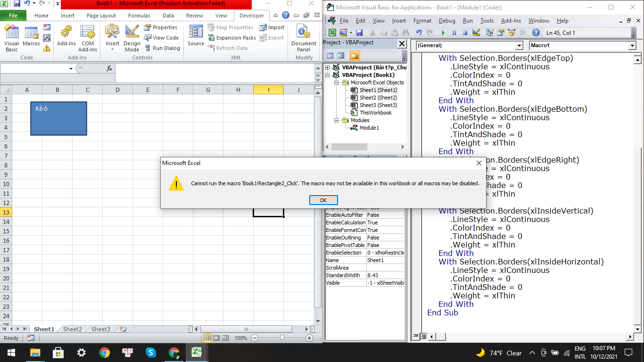This screenshot has width=644, height=362.
Task: Toggle Design Mode in the VBA toolbar
Action: tap(476, 33)
